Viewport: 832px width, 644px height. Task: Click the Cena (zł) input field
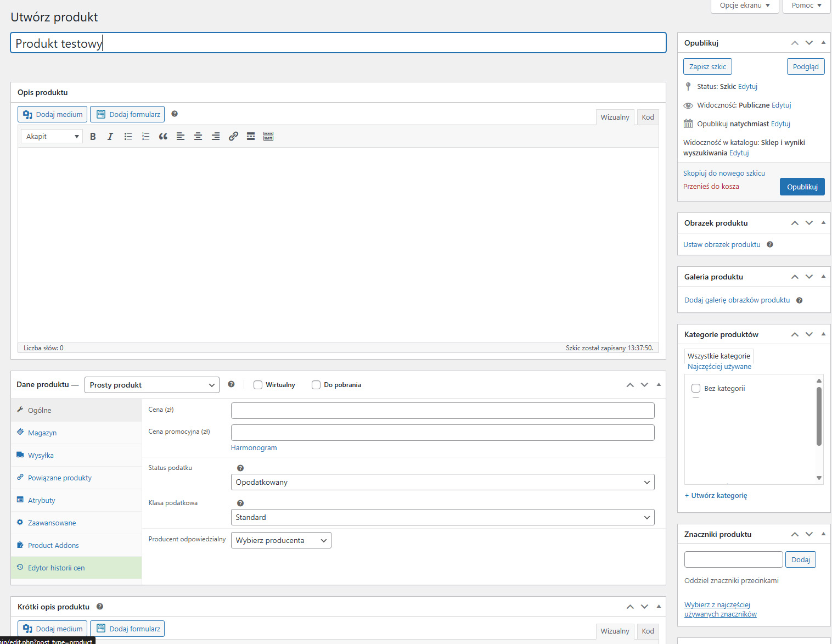tap(442, 411)
